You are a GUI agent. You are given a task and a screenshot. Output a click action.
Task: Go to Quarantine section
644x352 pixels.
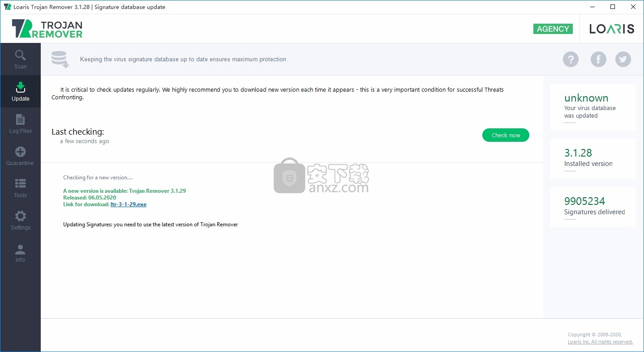coord(20,156)
